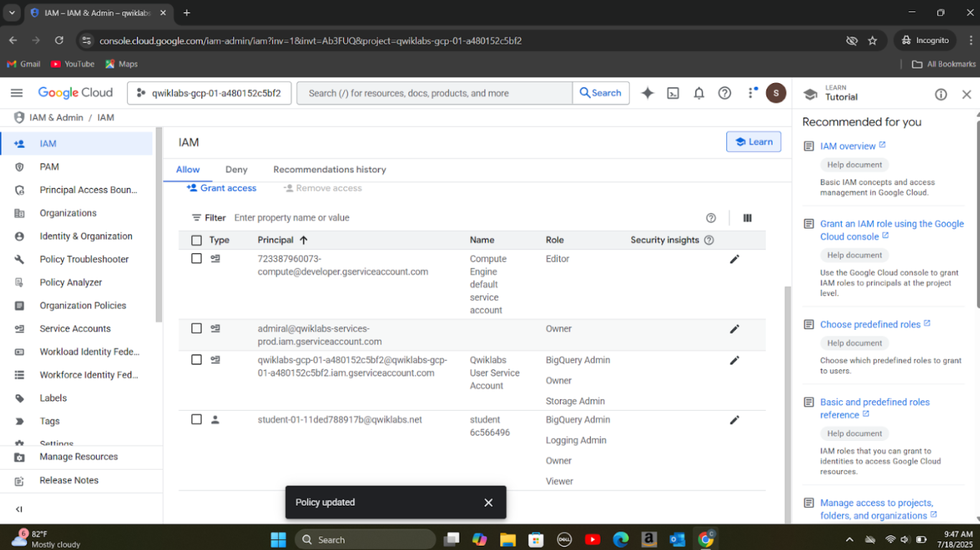980x550 pixels.
Task: Open the help question mark menu
Action: click(725, 93)
